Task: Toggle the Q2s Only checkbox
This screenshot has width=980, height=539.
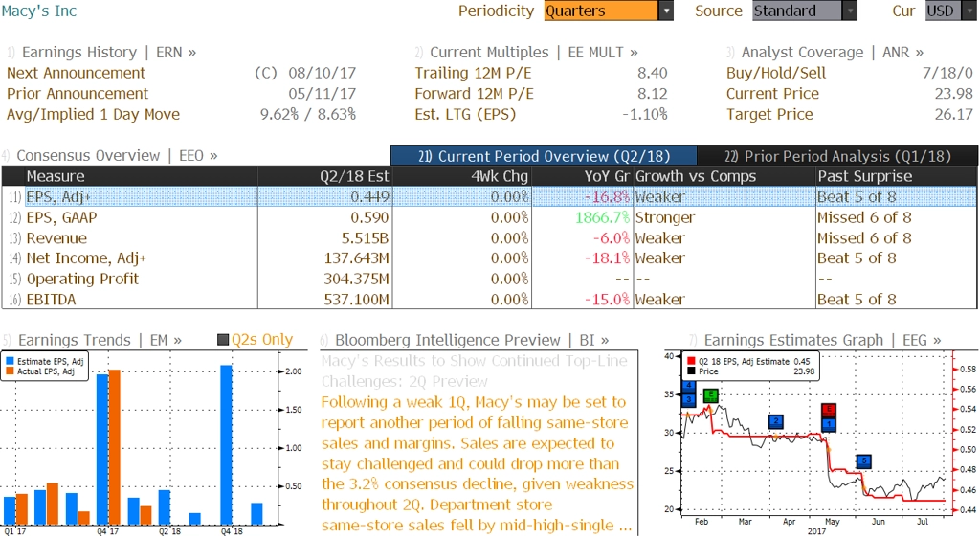Action: tap(223, 340)
